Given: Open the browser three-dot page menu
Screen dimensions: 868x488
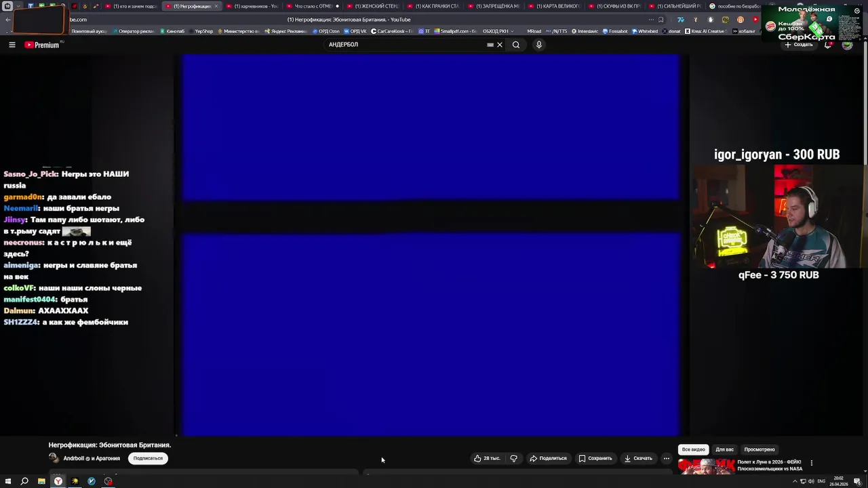Looking at the screenshot, I should 651,20.
